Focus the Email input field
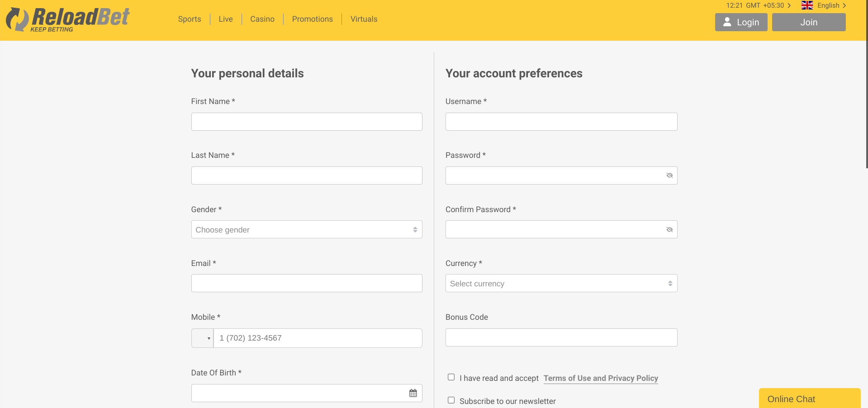Screen dimensions: 868x408 [307, 283]
